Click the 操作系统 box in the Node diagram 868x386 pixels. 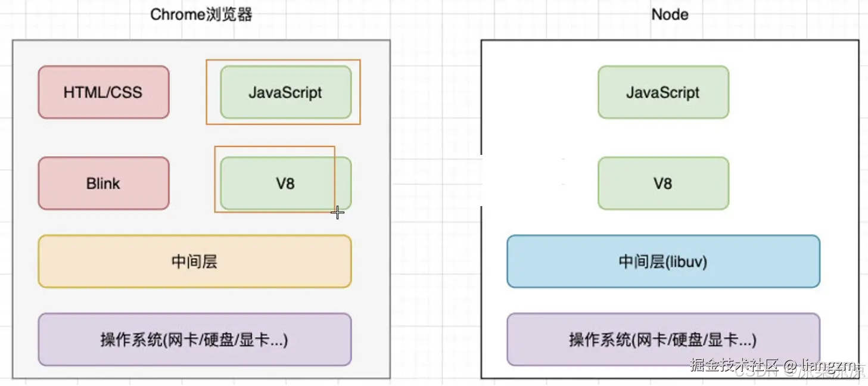(x=663, y=340)
